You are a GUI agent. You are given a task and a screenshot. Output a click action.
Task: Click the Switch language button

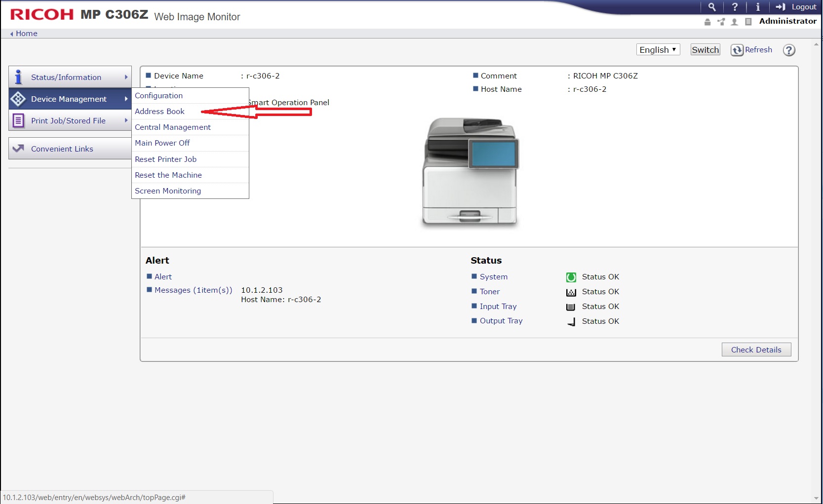[x=705, y=50]
